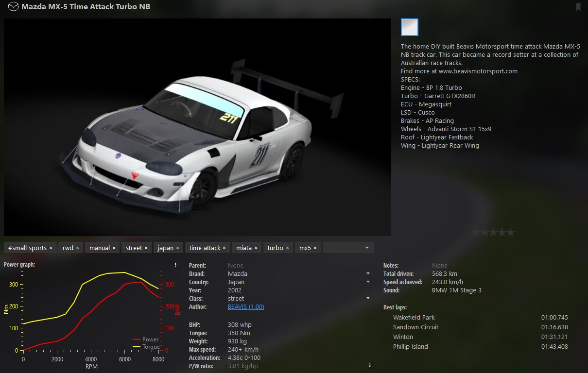The width and height of the screenshot is (588, 373).
Task: Expand the Class dropdown set to street
Action: coord(368,298)
